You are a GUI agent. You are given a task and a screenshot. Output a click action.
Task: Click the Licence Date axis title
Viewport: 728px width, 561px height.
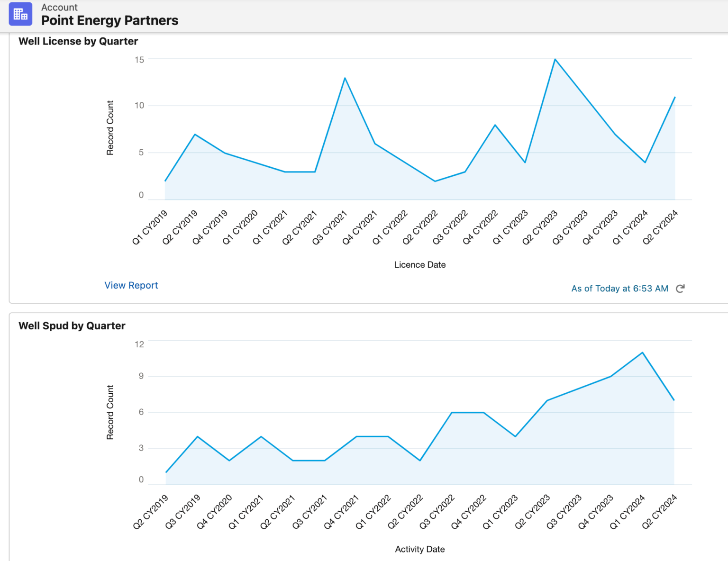click(419, 264)
